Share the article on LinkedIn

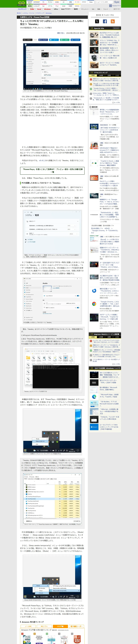pyautogui.click(x=75, y=40)
